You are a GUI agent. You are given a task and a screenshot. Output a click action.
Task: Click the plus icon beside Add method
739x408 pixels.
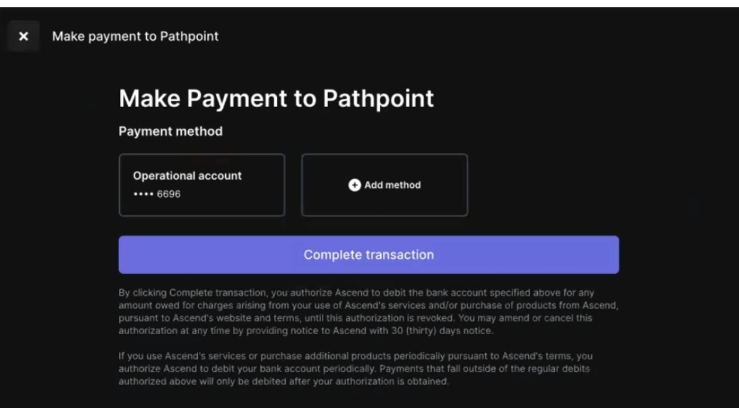(x=355, y=185)
